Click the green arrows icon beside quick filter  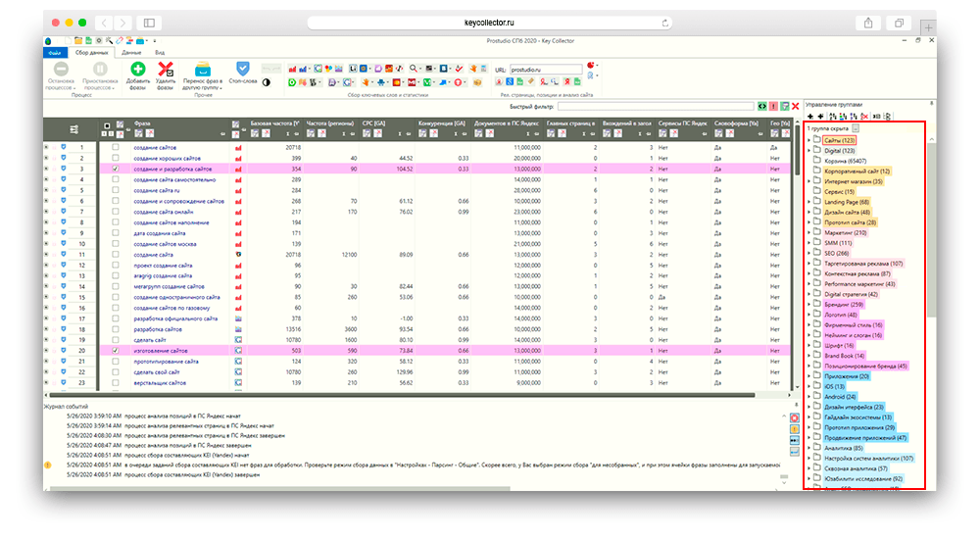tap(761, 106)
